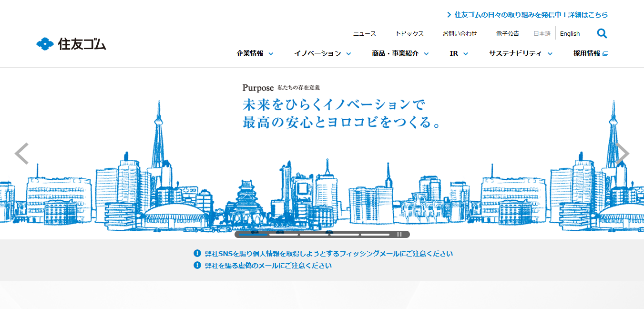Go to お問い合わせ contact page
644x309 pixels.
coord(460,33)
